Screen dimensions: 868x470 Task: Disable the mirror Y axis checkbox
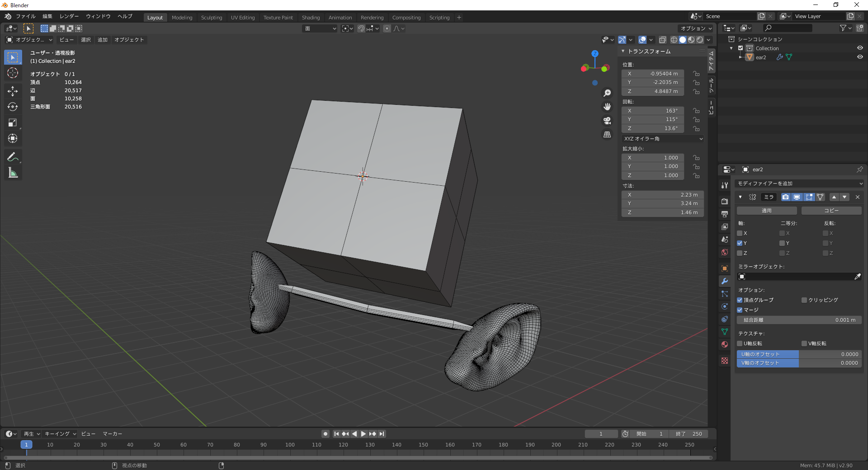740,243
